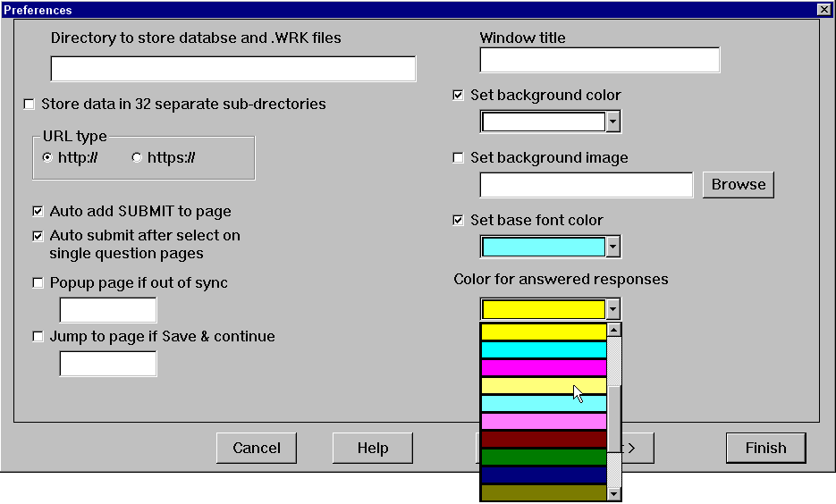The height and width of the screenshot is (504, 836).
Task: Open Help
Action: [x=373, y=448]
